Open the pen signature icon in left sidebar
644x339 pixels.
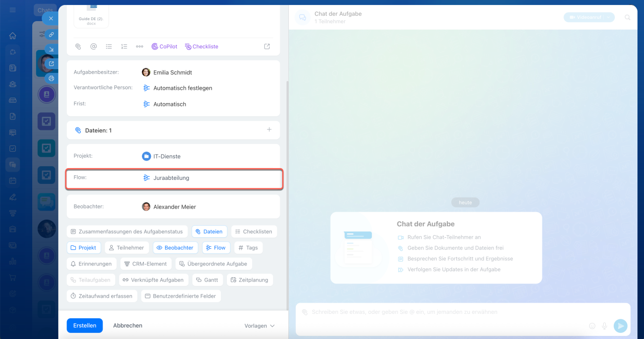tap(13, 196)
